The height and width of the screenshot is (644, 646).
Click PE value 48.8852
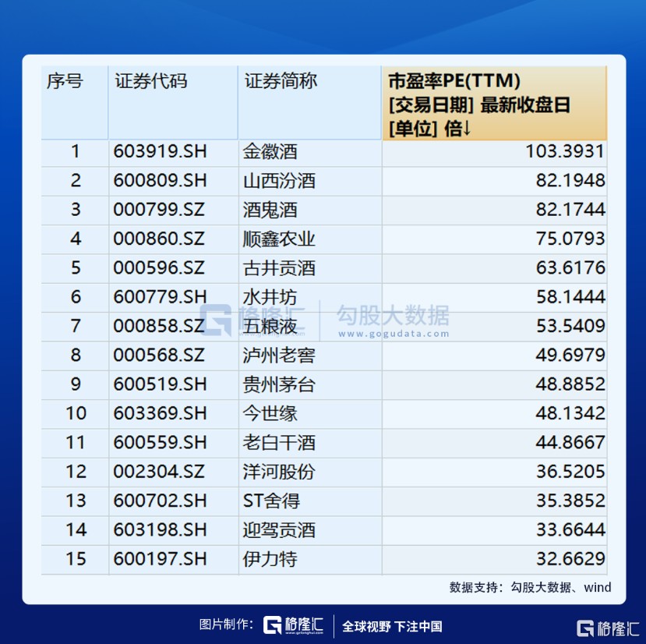pyautogui.click(x=570, y=384)
